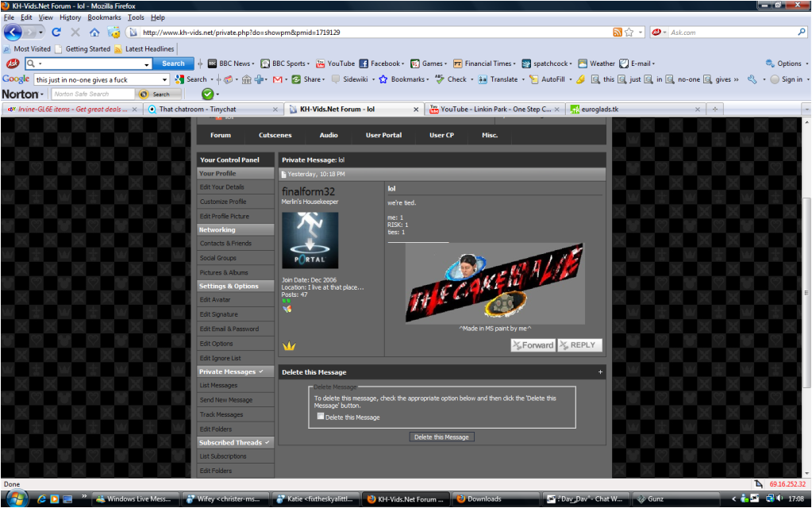Expand the BBC News dropdown
The height and width of the screenshot is (508, 812).
(x=252, y=64)
